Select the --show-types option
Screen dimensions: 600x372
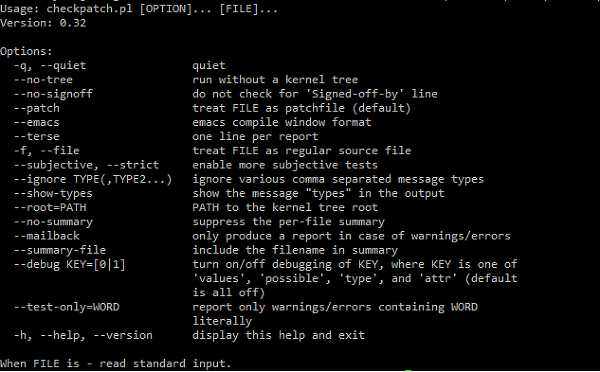53,193
